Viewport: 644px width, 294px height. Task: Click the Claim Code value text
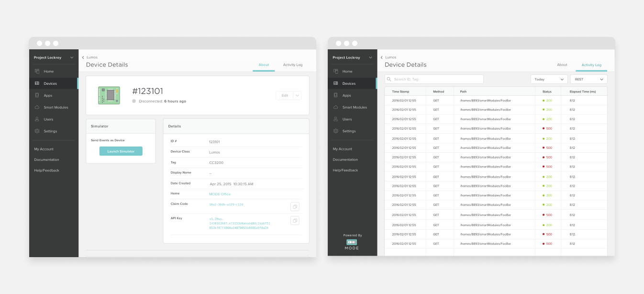click(226, 204)
